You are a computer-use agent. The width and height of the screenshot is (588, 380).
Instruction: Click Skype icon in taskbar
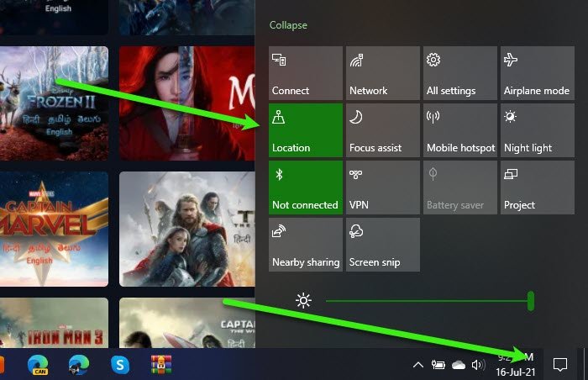pyautogui.click(x=120, y=365)
